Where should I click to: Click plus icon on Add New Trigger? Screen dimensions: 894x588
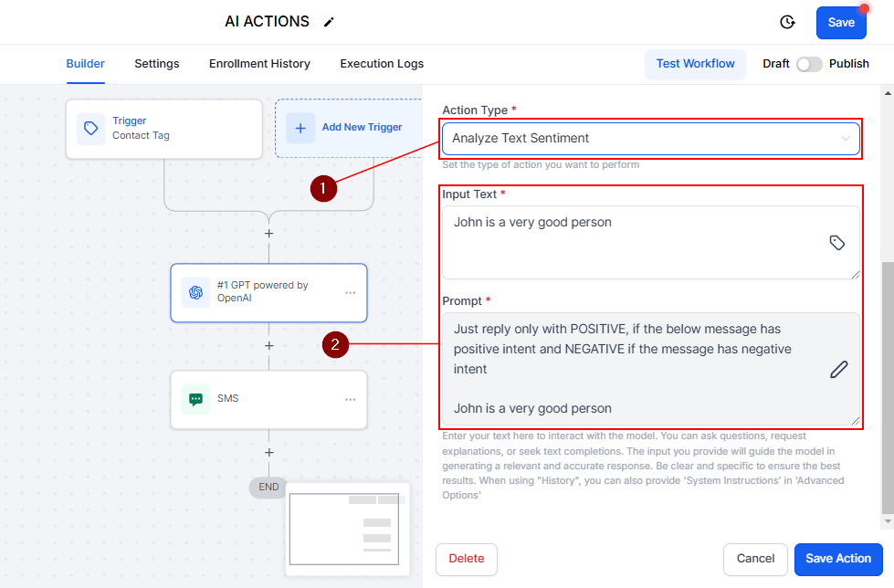tap(300, 129)
